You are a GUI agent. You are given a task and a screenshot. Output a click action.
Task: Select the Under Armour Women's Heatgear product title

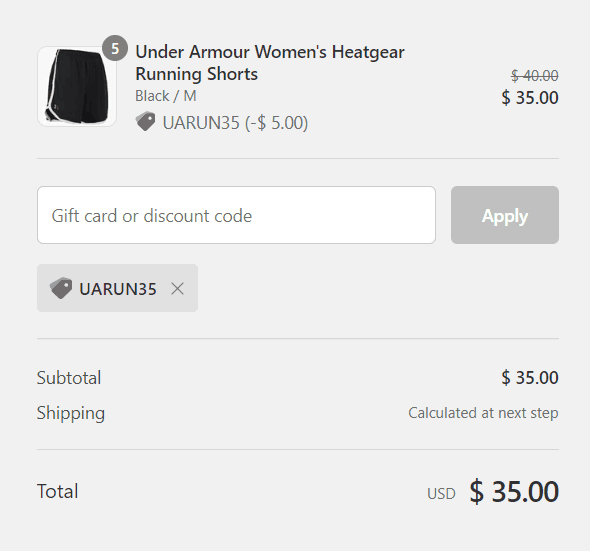[x=270, y=62]
